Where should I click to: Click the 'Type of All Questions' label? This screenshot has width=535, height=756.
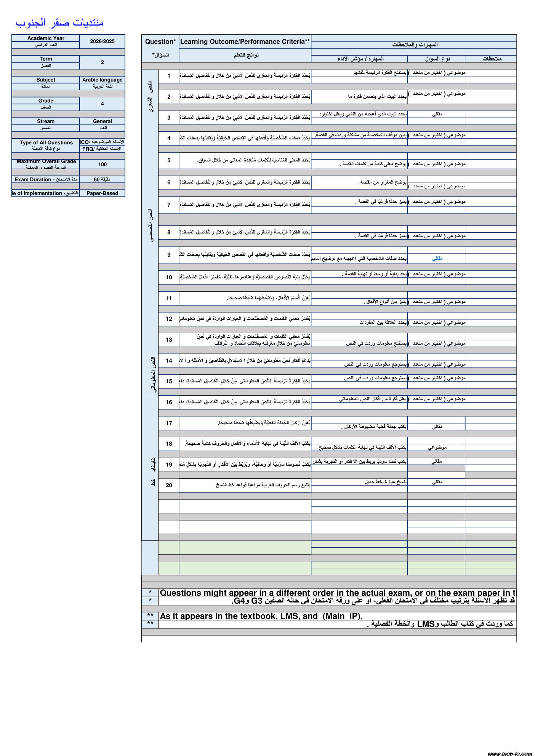(46, 143)
